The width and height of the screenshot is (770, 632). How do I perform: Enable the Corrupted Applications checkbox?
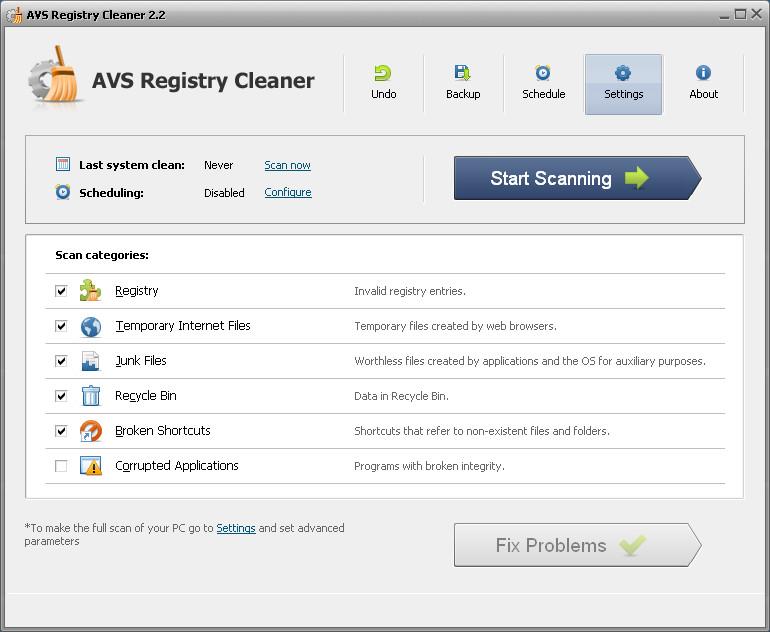click(61, 466)
